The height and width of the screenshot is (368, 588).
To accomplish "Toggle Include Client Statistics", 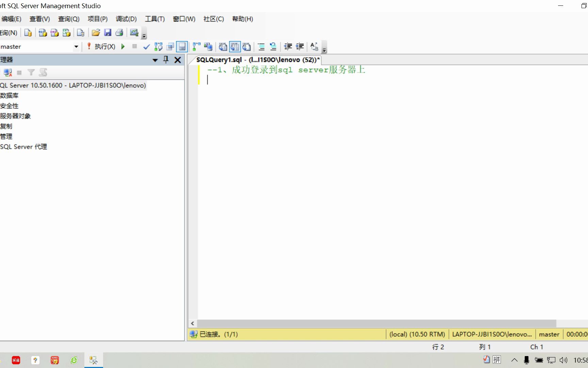I will (x=208, y=47).
